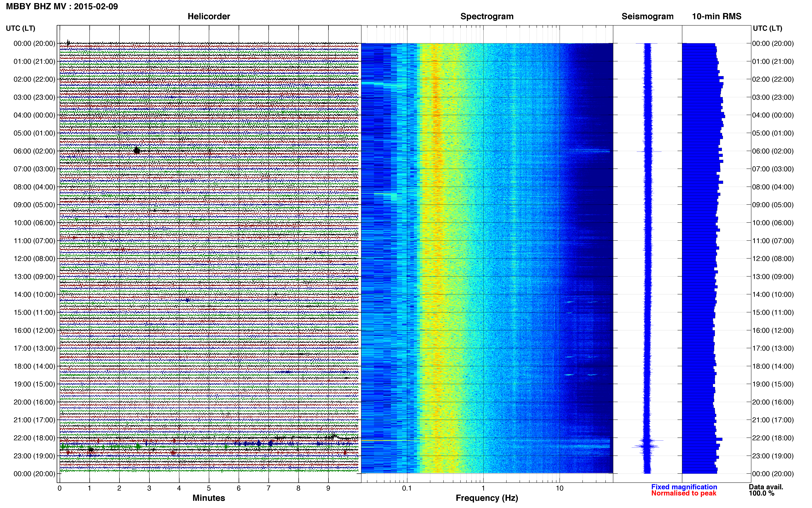This screenshot has height=508, width=812.
Task: Click the seismogram amplitude burst near 22:30
Action: [x=646, y=446]
